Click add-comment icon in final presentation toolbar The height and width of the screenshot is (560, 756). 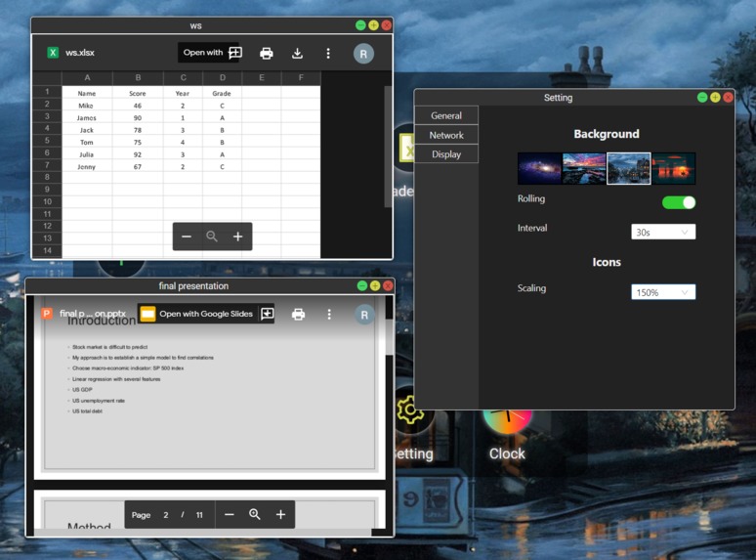point(267,314)
